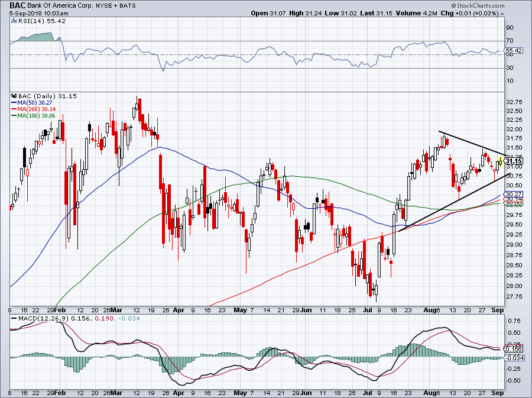532x398 pixels.
Task: Select the yellow highlighted latest candlestick
Action: [501, 161]
